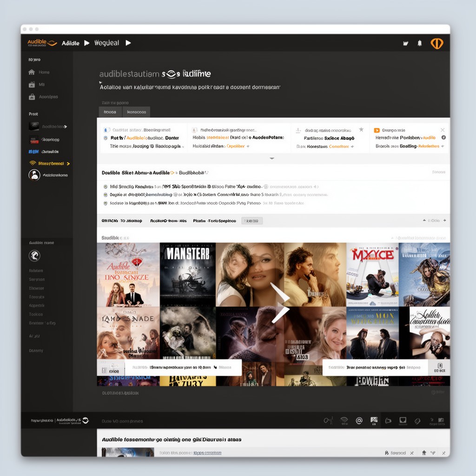
Task: Open 'Home' in the sidebar
Action: [44, 72]
